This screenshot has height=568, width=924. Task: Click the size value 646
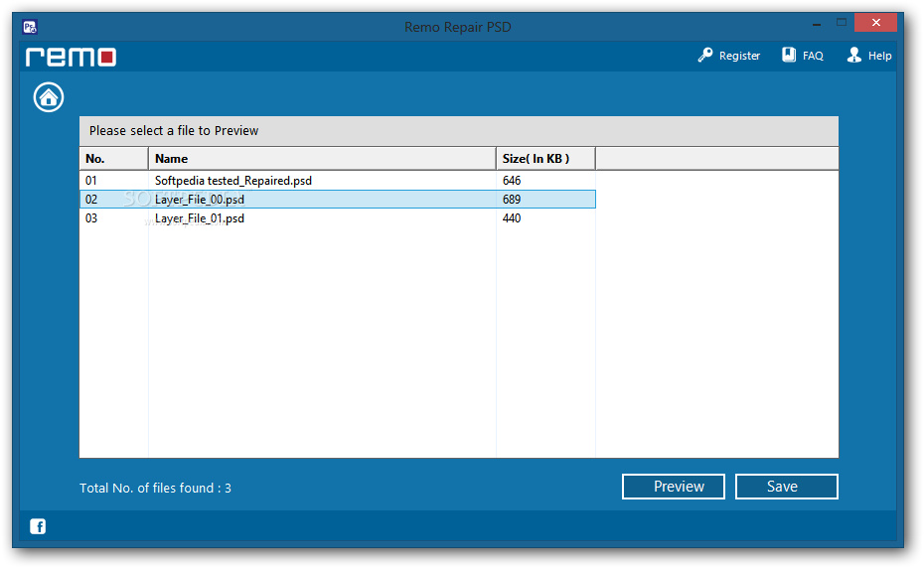point(512,181)
